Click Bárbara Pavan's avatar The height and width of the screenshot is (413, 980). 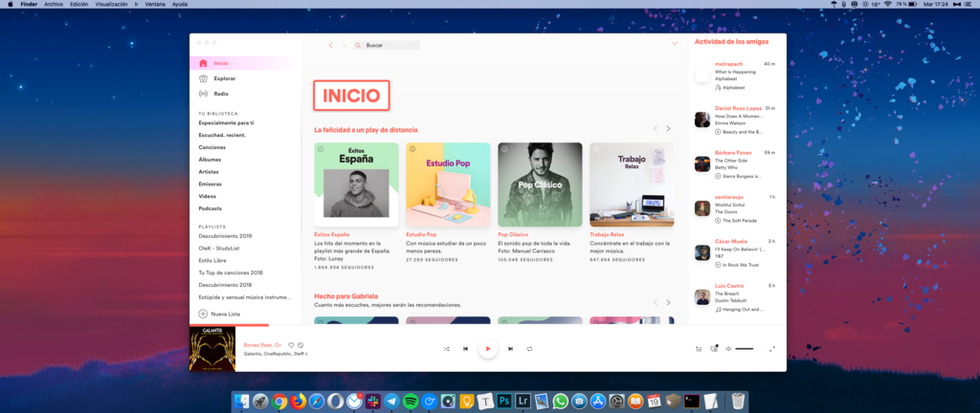click(x=702, y=164)
